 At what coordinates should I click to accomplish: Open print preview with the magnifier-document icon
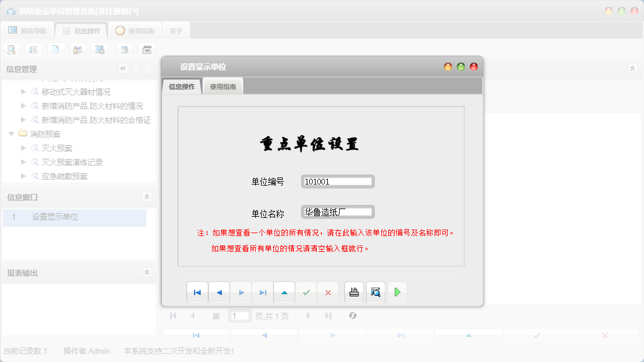click(x=375, y=292)
